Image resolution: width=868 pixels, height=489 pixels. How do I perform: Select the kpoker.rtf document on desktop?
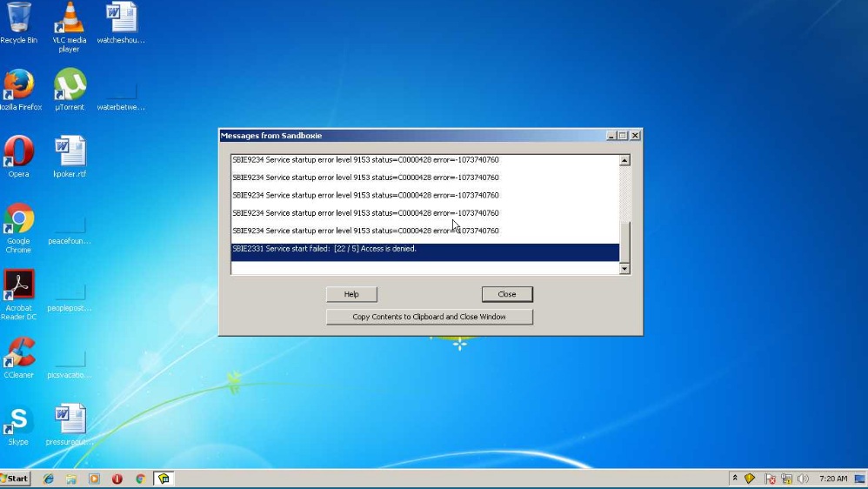click(70, 153)
